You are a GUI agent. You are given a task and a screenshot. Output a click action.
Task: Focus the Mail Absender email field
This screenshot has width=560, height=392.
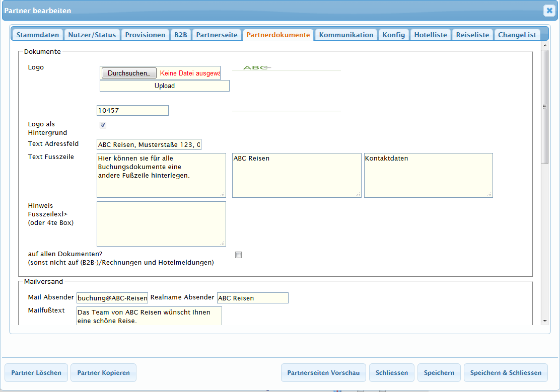coord(112,298)
